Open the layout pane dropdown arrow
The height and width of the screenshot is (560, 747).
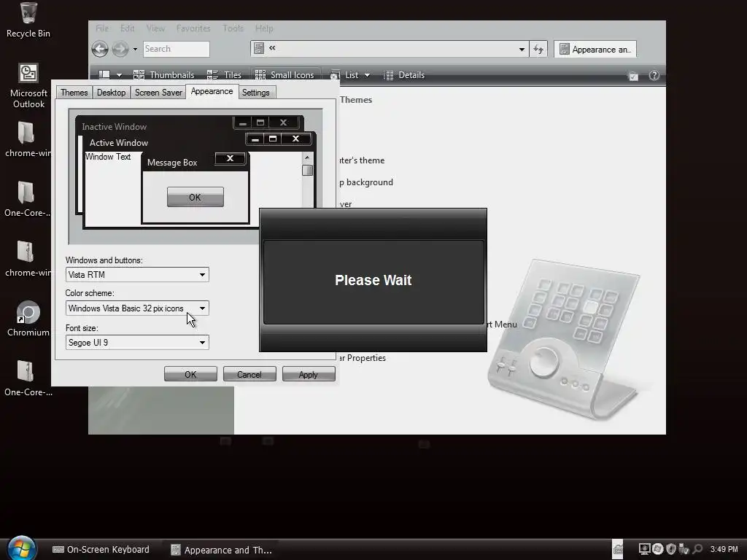tap(119, 75)
